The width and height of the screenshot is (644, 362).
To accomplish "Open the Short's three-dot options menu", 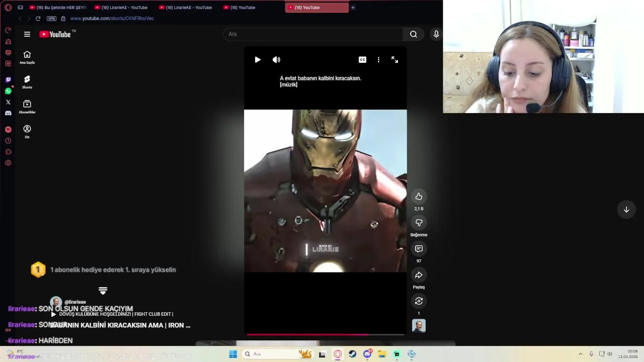I will [378, 60].
